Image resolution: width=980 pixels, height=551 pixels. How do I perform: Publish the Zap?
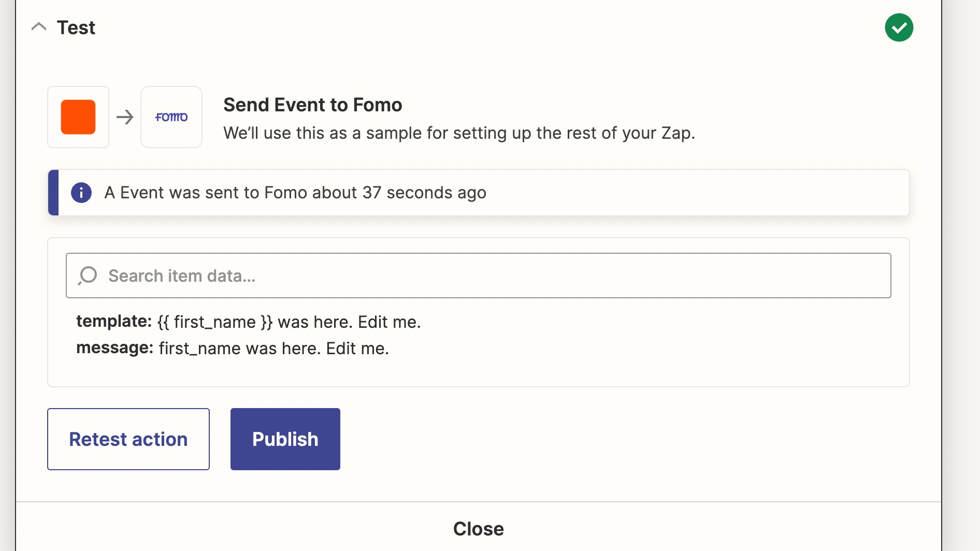point(285,439)
